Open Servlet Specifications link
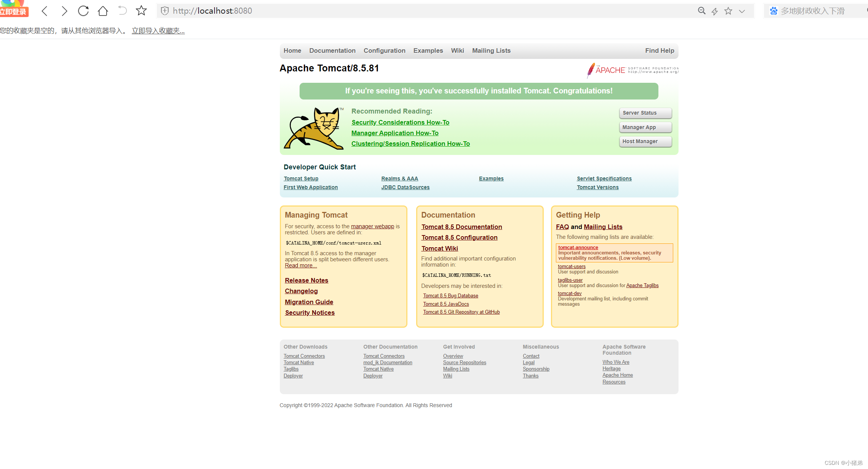868x469 pixels. [604, 178]
